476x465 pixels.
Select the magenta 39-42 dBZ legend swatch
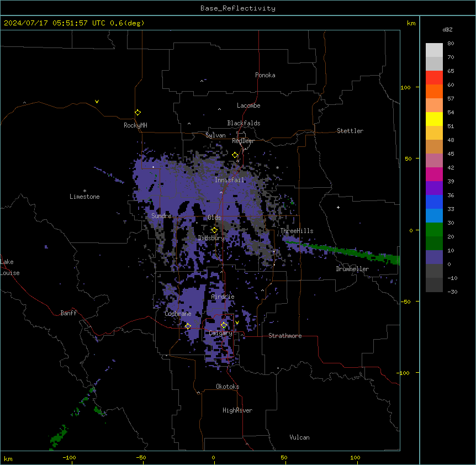(434, 174)
